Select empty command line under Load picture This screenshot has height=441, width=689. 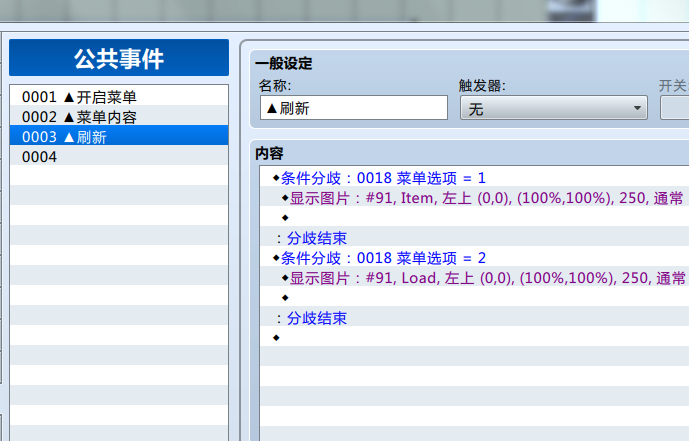click(x=475, y=297)
